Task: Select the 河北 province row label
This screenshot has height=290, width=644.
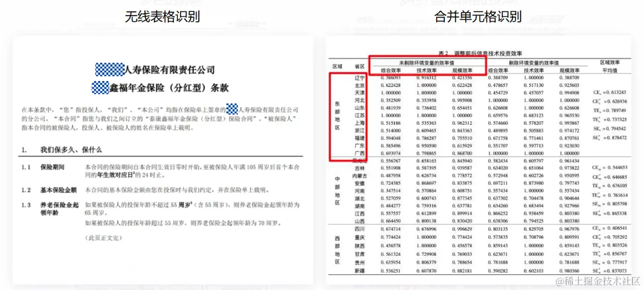Action: tap(360, 100)
